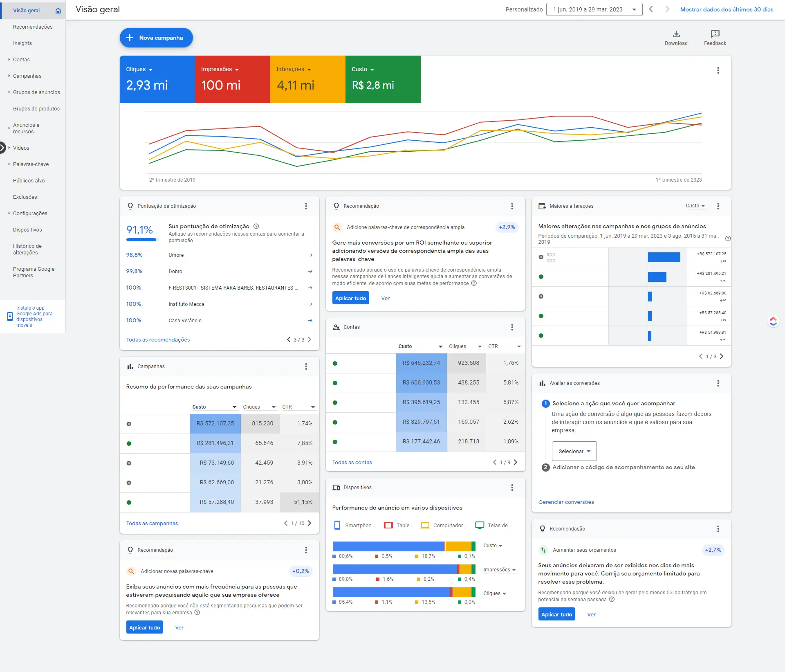Click the Nova campanha button
The image size is (785, 672).
pyautogui.click(x=156, y=38)
